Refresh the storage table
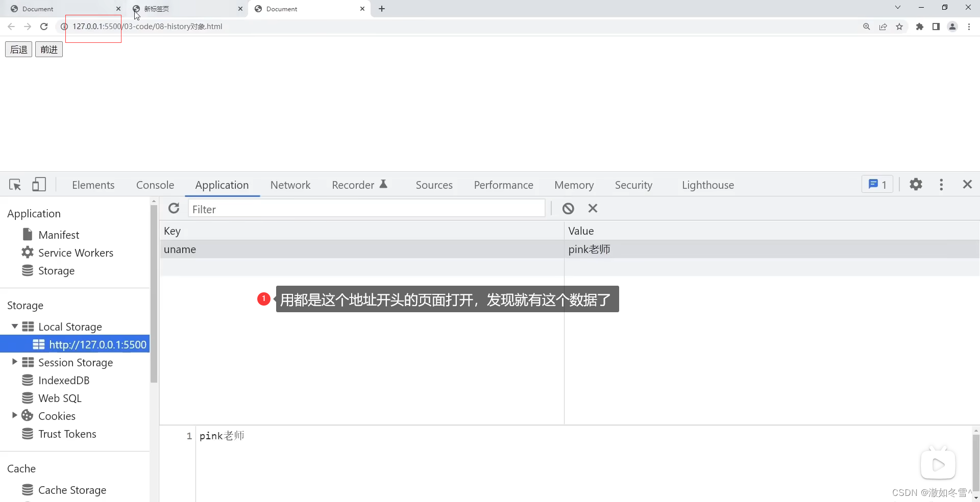The image size is (980, 502). click(x=174, y=208)
